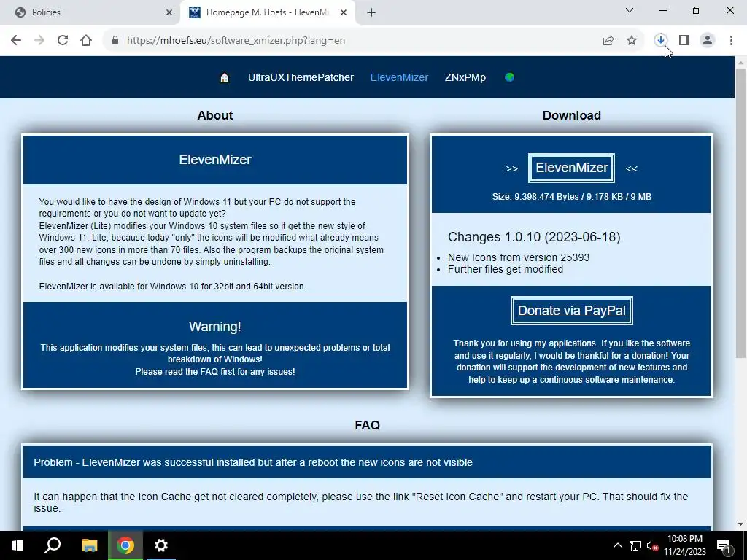747x560 pixels.
Task: Open the tab search chevron
Action: coord(630,10)
